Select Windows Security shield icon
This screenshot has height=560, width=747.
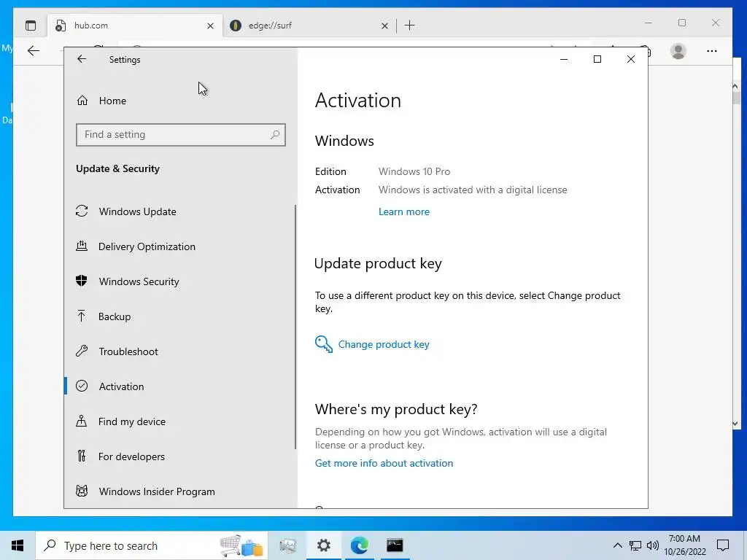point(82,281)
